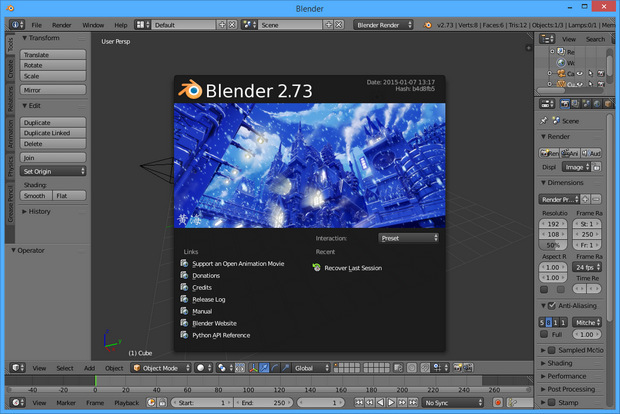Open the snap element selector icon
The height and width of the screenshot is (414, 620).
[x=440, y=368]
